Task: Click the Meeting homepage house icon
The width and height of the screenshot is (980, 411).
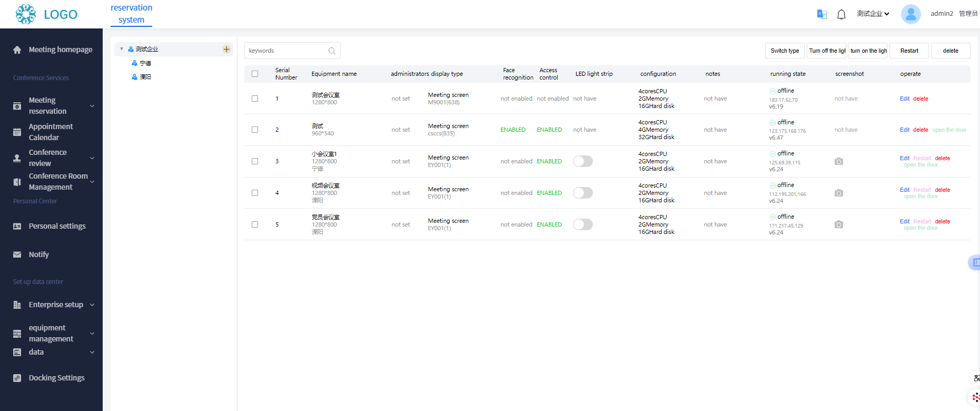Action: click(17, 50)
